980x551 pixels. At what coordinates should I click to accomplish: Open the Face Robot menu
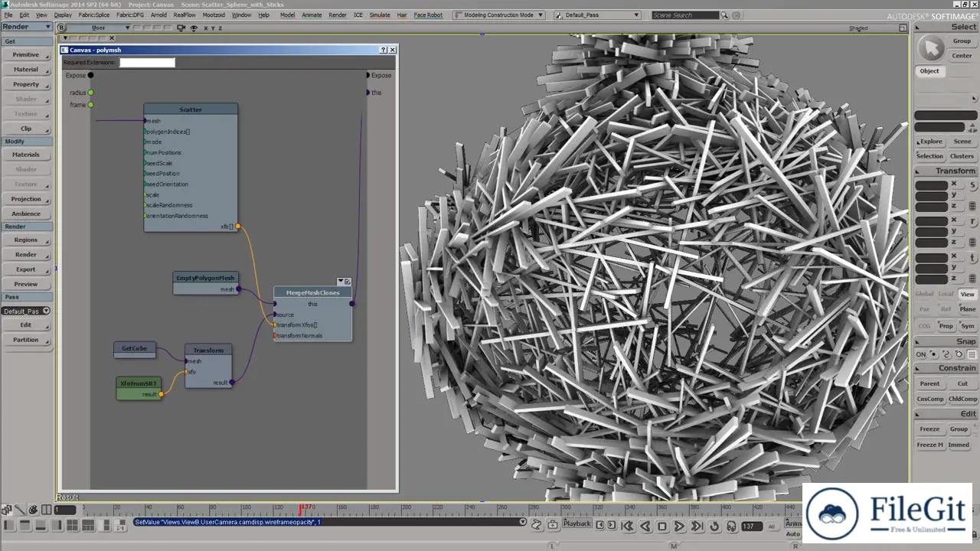point(428,15)
